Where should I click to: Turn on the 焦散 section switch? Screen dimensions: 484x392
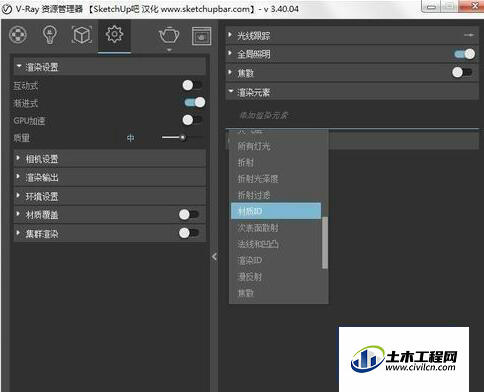462,72
